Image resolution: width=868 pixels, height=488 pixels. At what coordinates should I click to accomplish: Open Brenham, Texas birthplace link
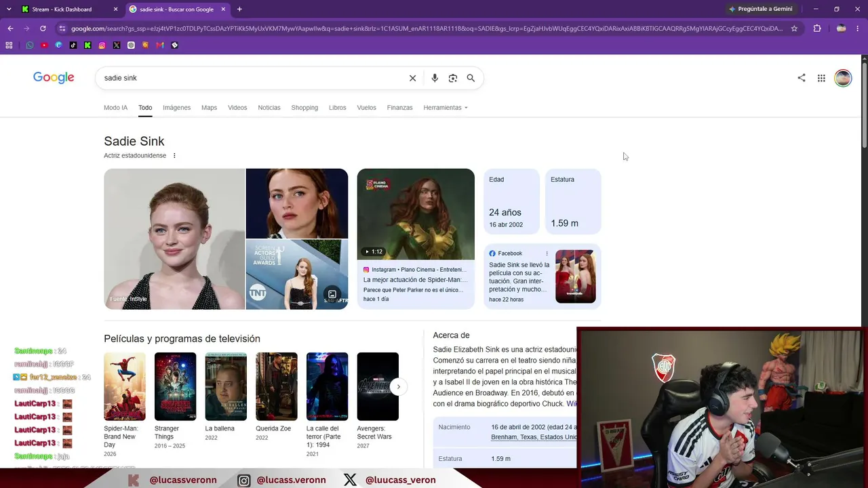coord(534,437)
